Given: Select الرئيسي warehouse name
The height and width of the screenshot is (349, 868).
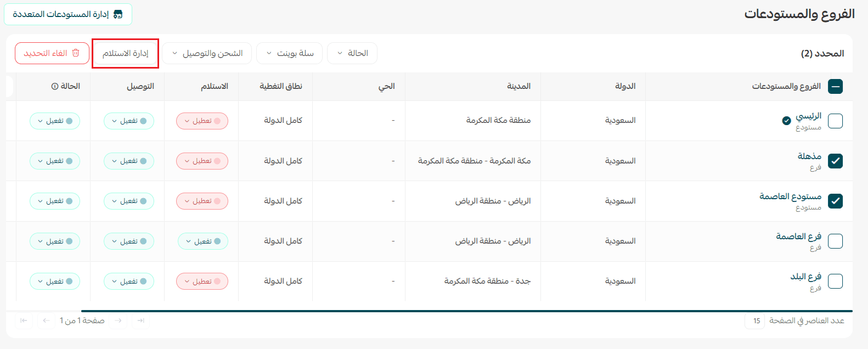Looking at the screenshot, I should point(809,116).
